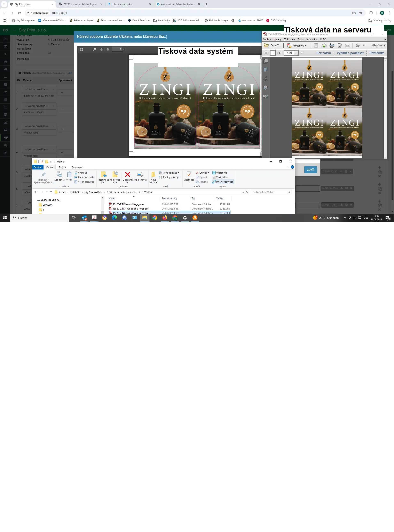Click Vyplnit a podepsat in Acrobat
The width and height of the screenshot is (394, 532).
click(x=350, y=53)
